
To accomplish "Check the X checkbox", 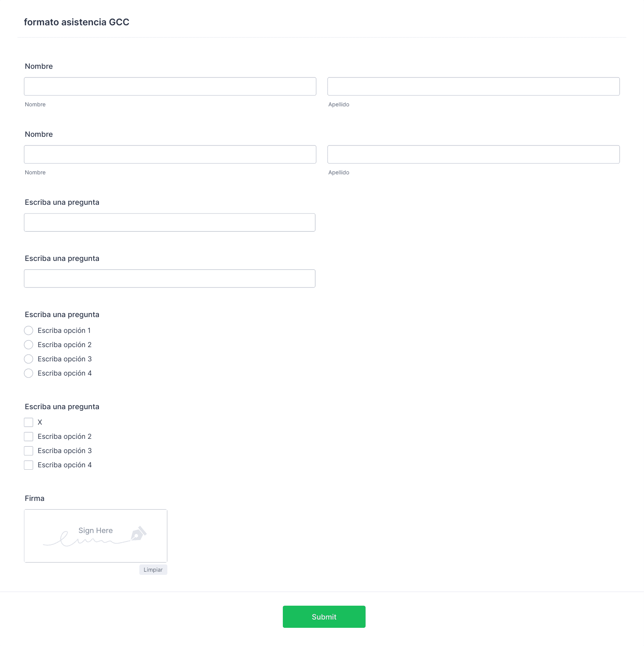I will (28, 422).
